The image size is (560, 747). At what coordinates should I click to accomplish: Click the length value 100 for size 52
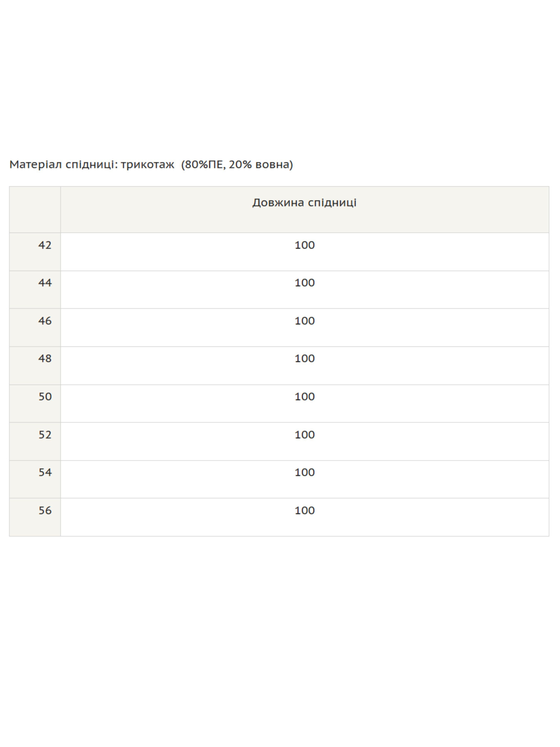point(304,435)
